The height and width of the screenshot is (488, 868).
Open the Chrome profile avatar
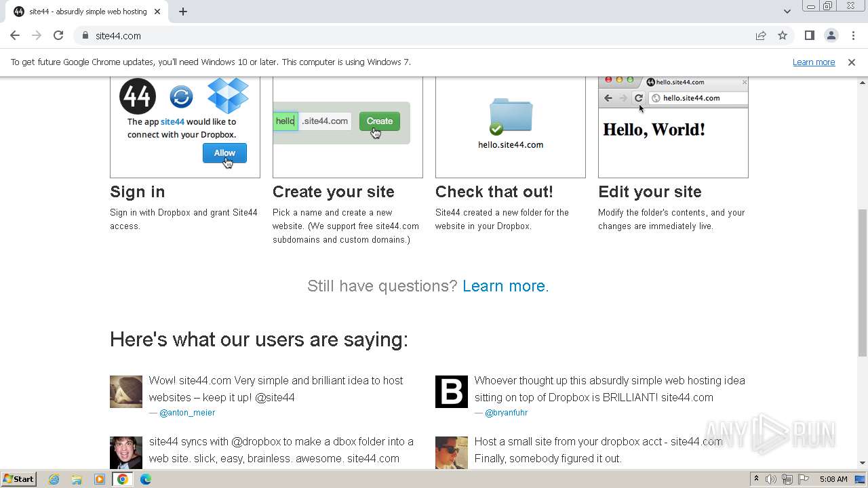pyautogui.click(x=831, y=35)
